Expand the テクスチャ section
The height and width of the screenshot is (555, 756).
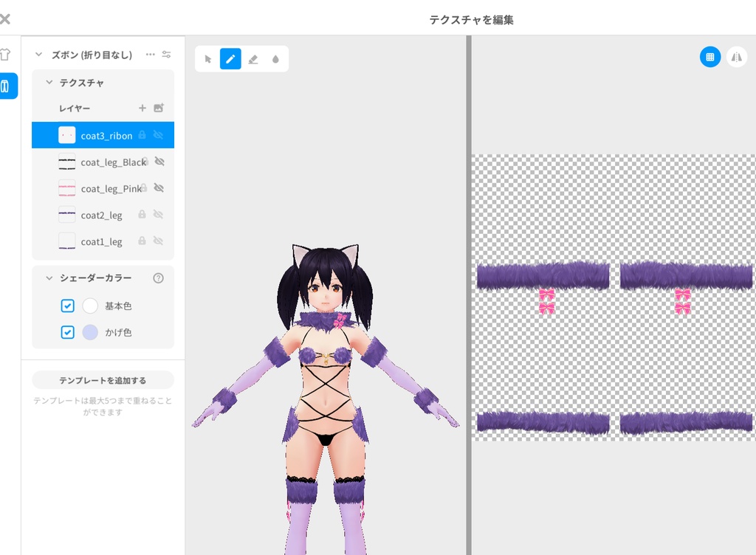point(49,83)
